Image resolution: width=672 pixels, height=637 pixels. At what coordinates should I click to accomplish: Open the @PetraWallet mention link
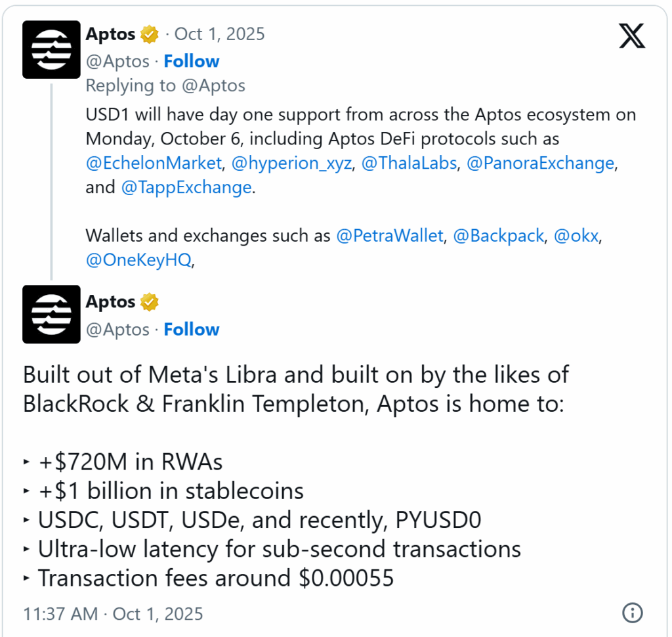point(389,236)
